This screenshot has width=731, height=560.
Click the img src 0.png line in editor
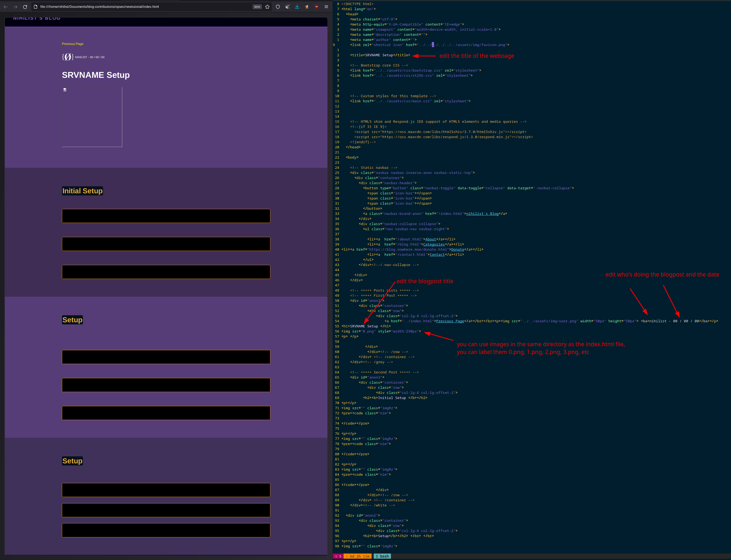(x=381, y=331)
